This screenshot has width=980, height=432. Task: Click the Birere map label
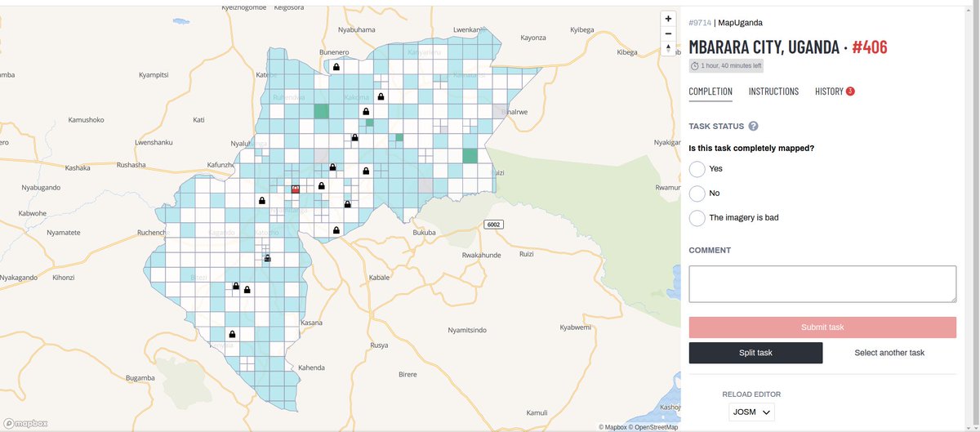[x=407, y=375]
